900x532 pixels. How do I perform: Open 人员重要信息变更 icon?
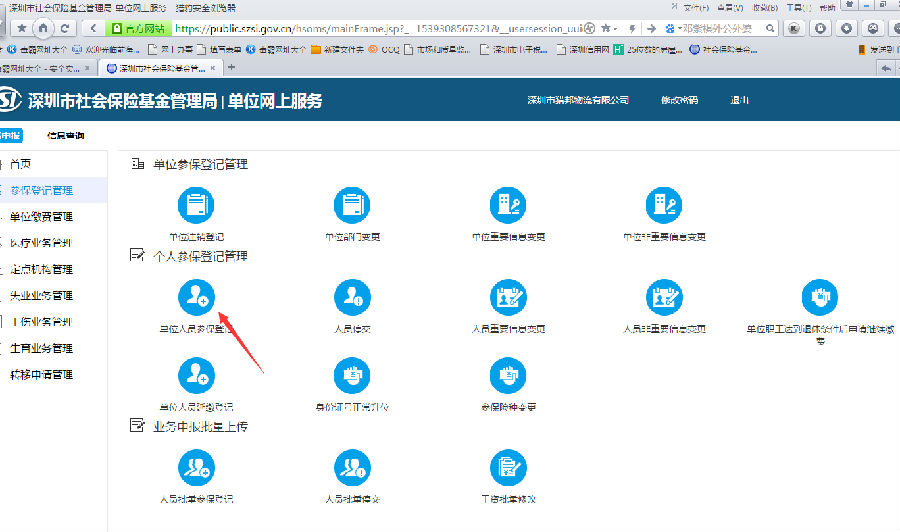[508, 295]
